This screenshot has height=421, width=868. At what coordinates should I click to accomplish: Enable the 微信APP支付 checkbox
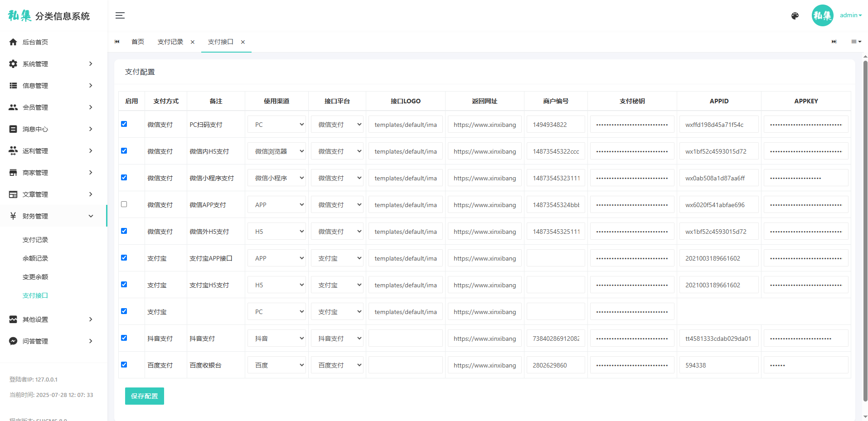click(124, 204)
